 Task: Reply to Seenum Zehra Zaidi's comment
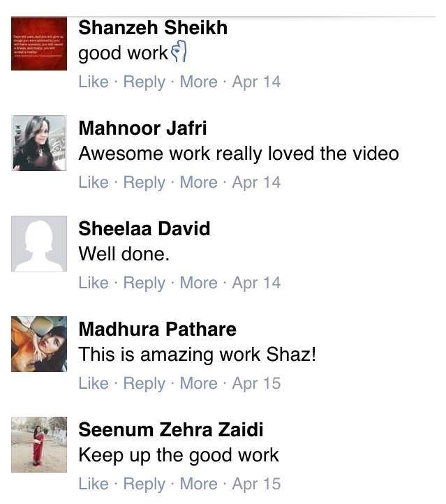(144, 484)
